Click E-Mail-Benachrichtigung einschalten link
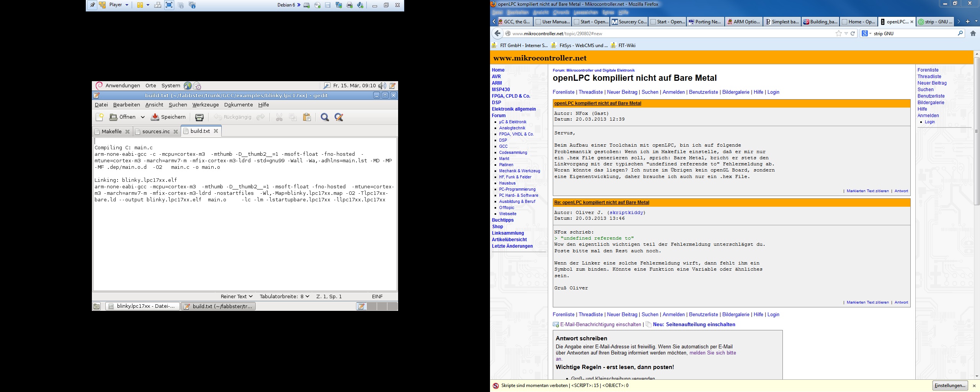 [x=600, y=324]
